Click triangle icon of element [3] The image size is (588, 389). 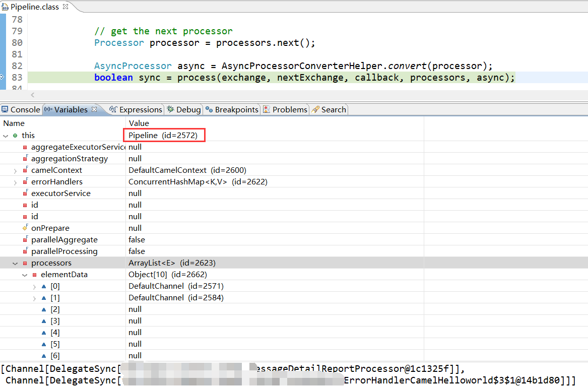[x=44, y=321]
